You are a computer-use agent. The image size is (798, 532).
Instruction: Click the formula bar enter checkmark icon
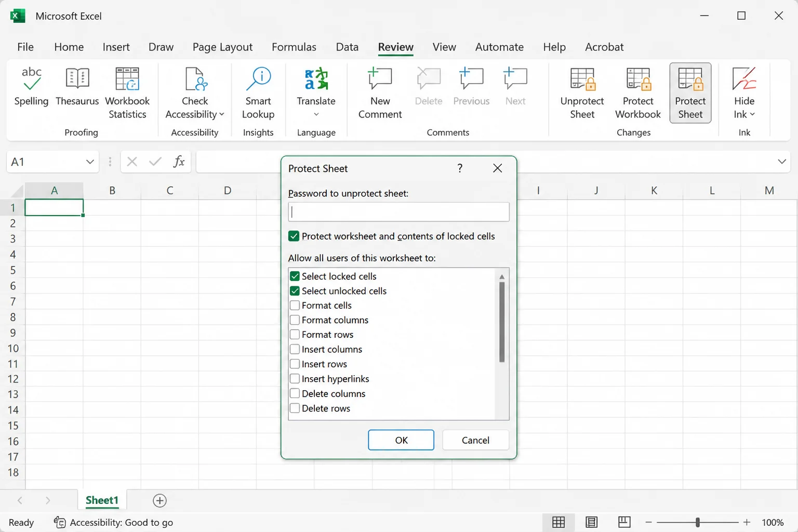(155, 162)
